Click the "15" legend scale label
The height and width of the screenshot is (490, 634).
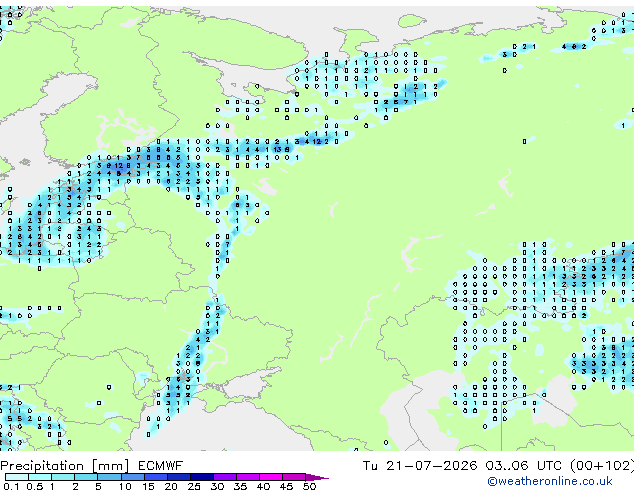coord(148,486)
